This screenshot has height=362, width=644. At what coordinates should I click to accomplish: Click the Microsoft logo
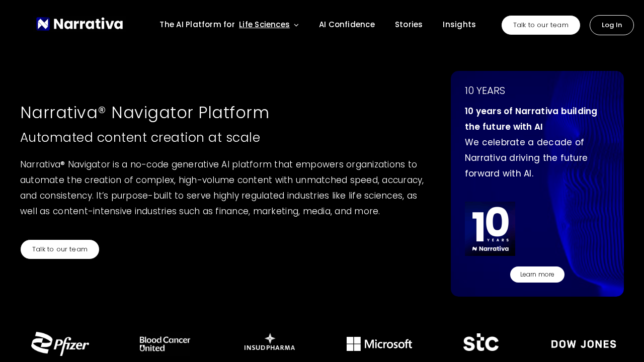[379, 344]
